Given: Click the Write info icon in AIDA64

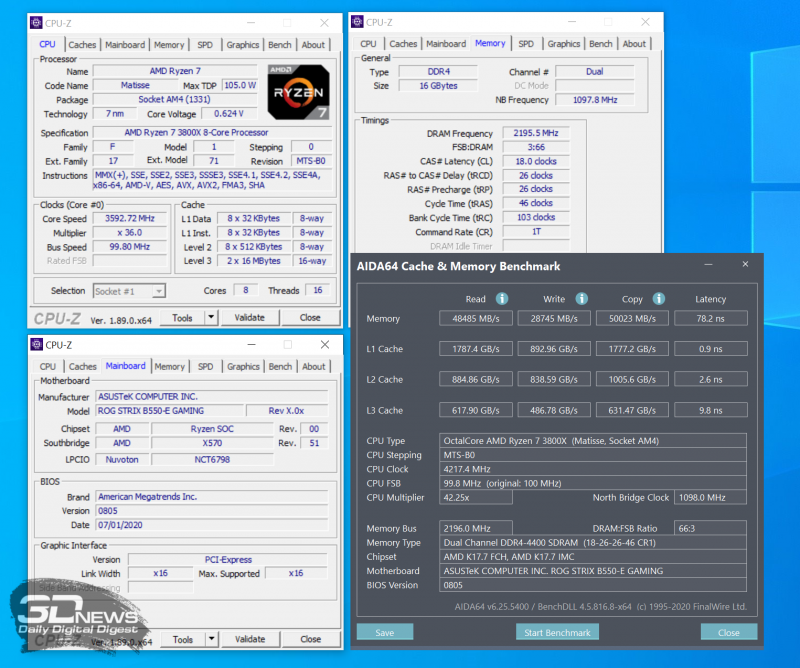Looking at the screenshot, I should 582,299.
